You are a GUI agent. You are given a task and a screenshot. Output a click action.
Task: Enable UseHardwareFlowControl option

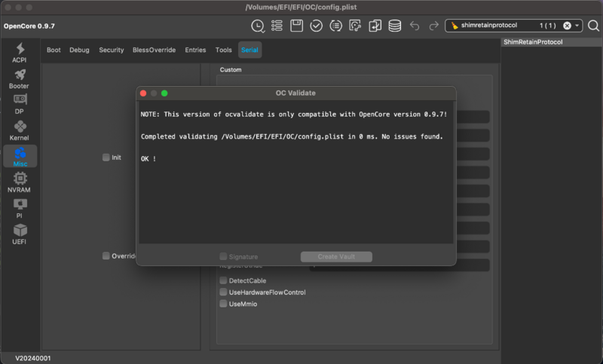click(223, 292)
